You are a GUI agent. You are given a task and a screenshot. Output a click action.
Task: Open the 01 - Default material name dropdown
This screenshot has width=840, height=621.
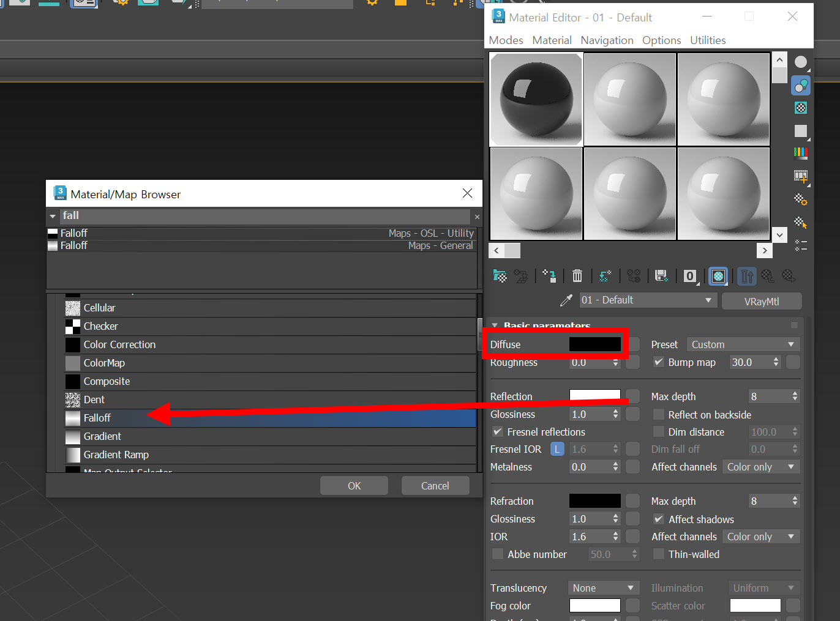pos(648,300)
